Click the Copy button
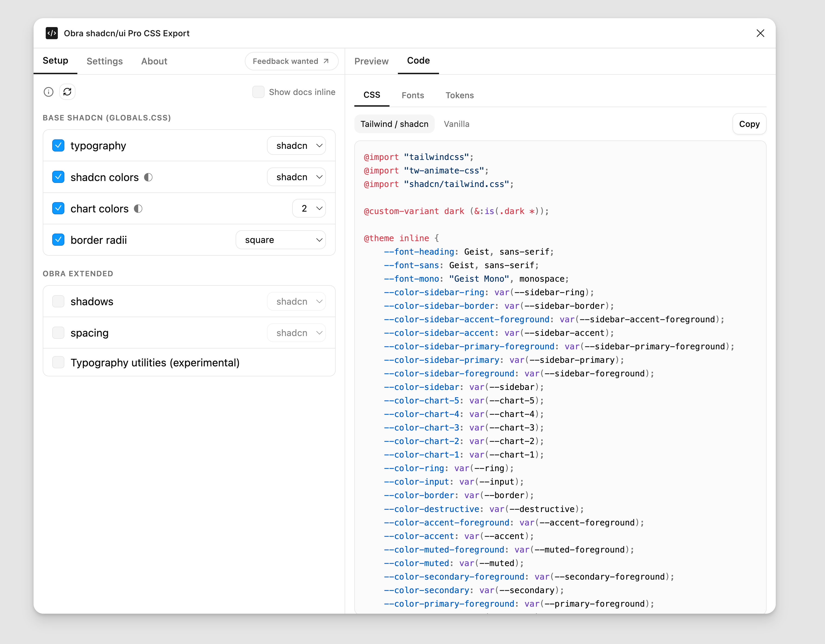 point(750,124)
